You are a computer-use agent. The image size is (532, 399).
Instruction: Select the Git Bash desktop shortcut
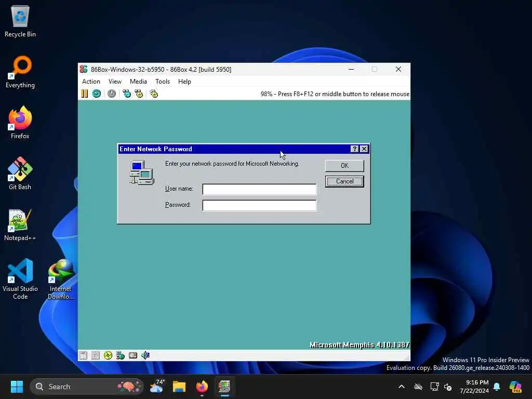point(20,174)
